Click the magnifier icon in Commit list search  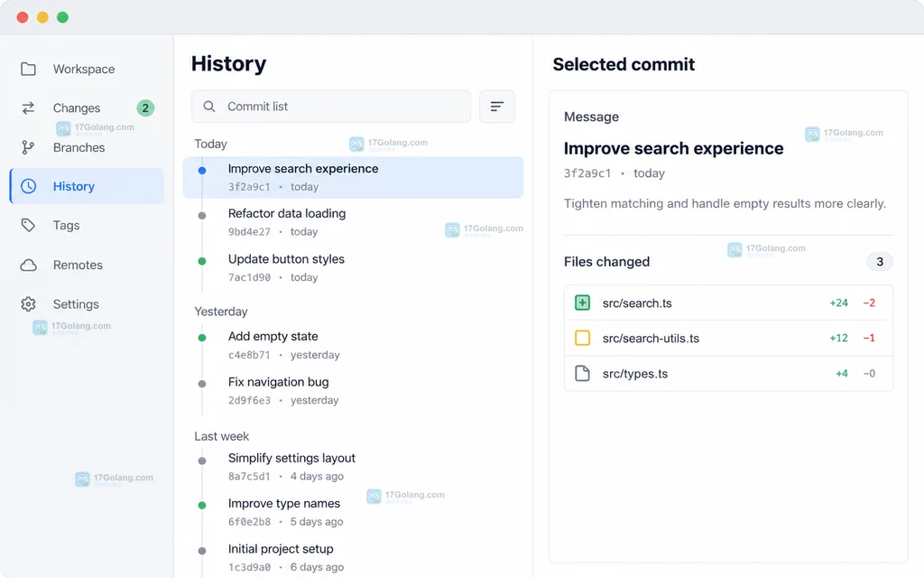(x=209, y=107)
